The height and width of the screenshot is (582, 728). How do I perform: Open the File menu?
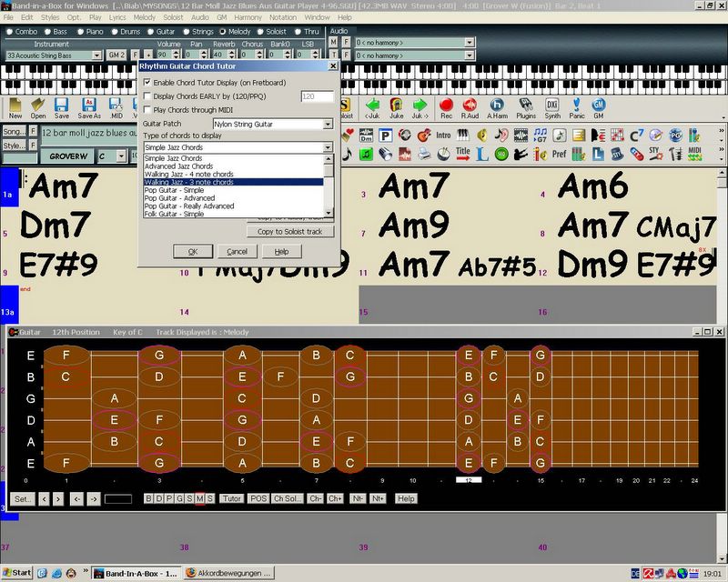(x=8, y=17)
